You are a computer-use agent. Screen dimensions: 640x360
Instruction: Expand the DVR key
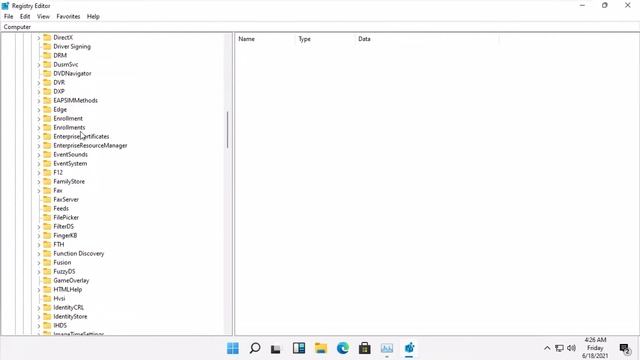click(x=39, y=82)
